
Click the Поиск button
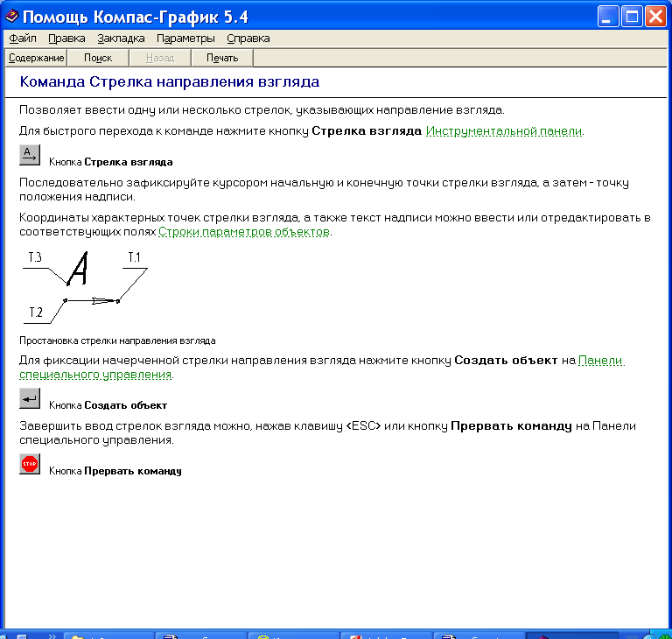98,58
